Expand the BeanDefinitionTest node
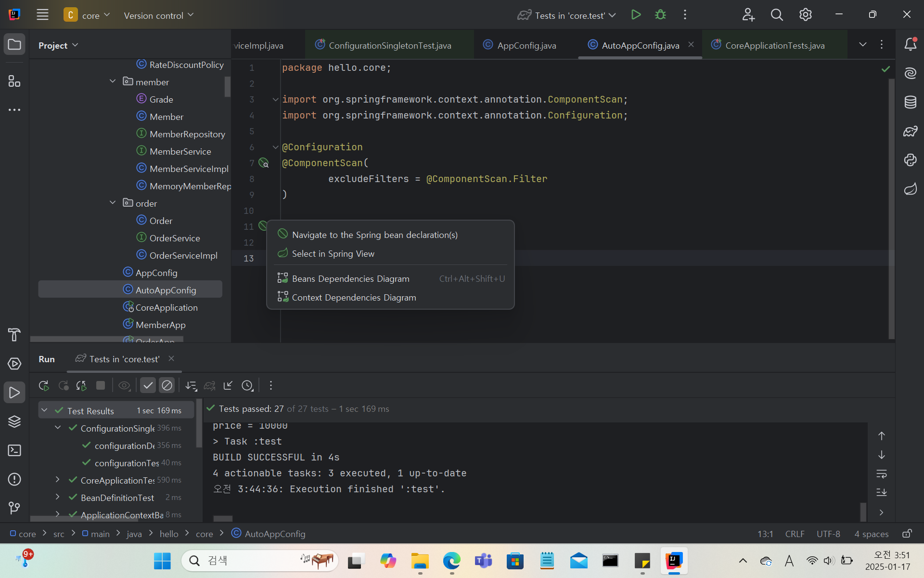 pyautogui.click(x=58, y=497)
